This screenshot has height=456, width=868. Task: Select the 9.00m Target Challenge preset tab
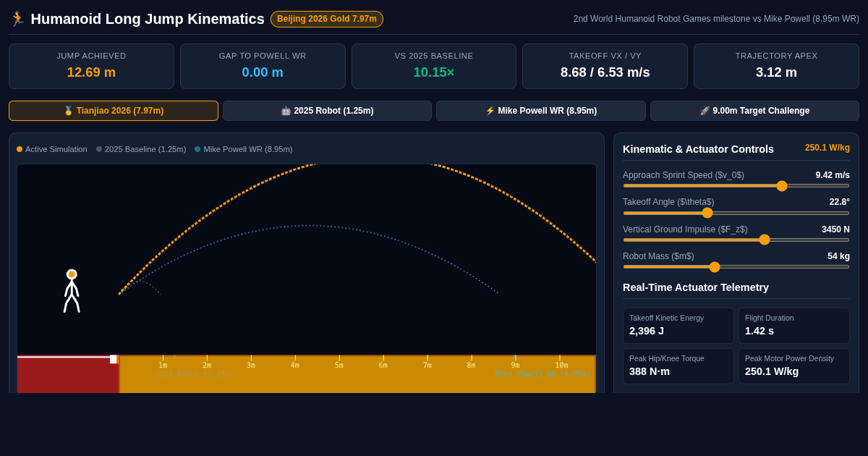click(x=754, y=111)
